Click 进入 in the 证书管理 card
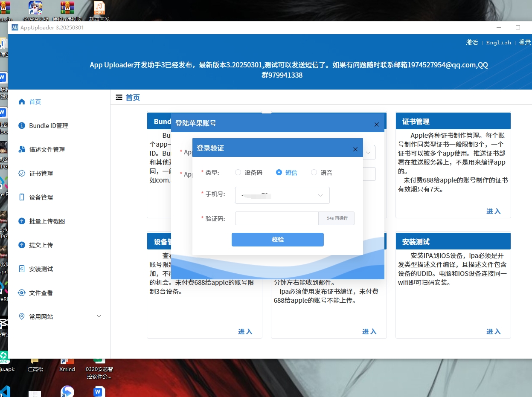The image size is (532, 397). tap(494, 212)
